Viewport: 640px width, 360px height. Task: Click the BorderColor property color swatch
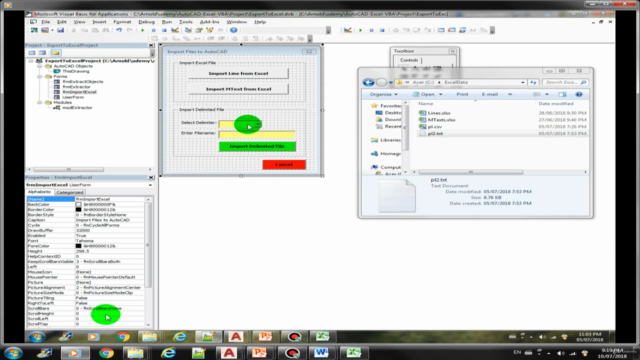click(78, 209)
